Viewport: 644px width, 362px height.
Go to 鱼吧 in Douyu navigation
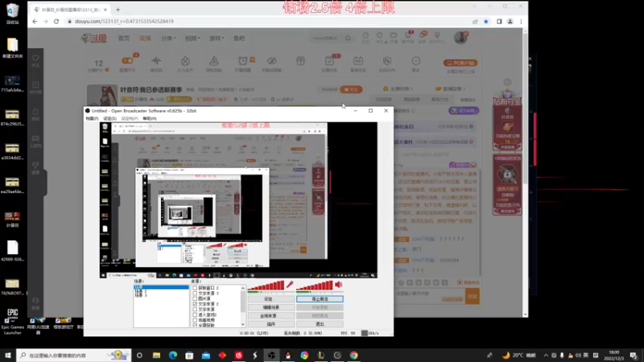(x=239, y=38)
